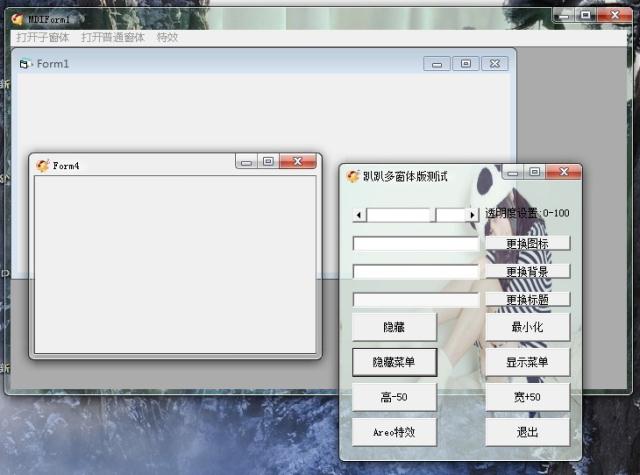Minimize the MDIForm1 main window
The image size is (640, 475).
[x=564, y=16]
